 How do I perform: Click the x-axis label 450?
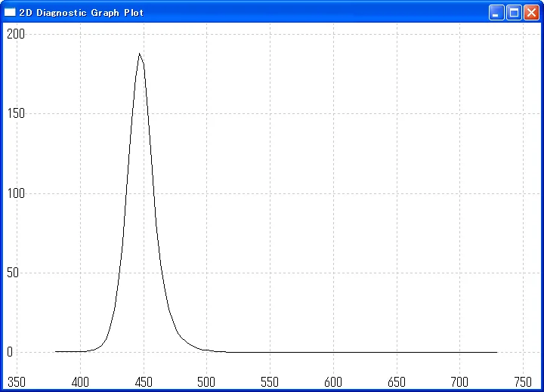144,382
